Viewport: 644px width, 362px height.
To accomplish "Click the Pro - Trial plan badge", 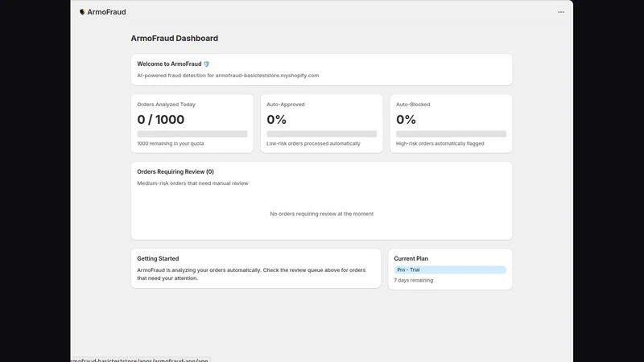I will pos(450,269).
